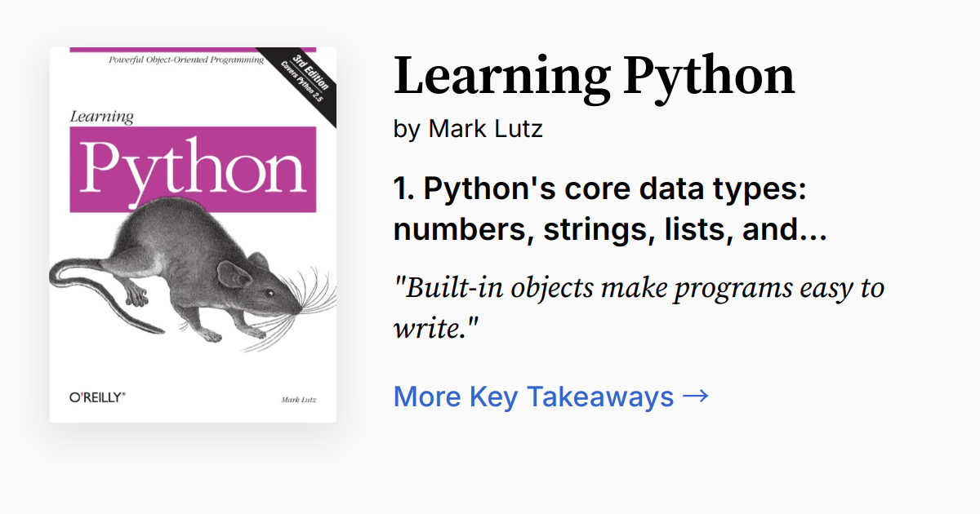The width and height of the screenshot is (980, 514).
Task: Click the Powerful Object-Oriented Programming cover subtitle
Action: pyautogui.click(x=186, y=61)
